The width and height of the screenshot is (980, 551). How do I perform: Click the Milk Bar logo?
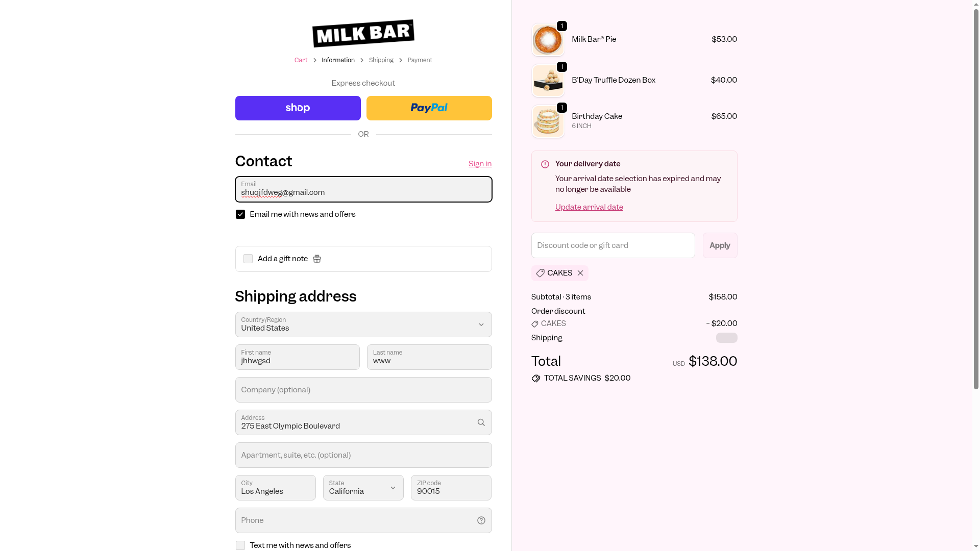tap(363, 34)
